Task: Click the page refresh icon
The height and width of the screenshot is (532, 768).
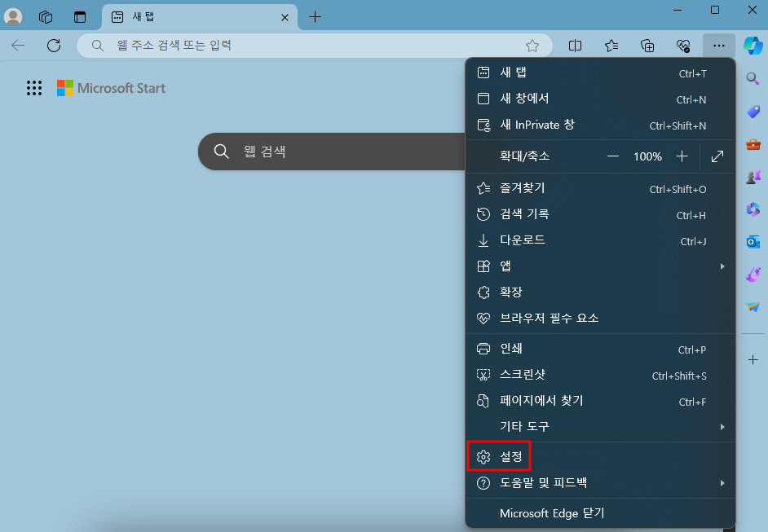Action: (54, 46)
